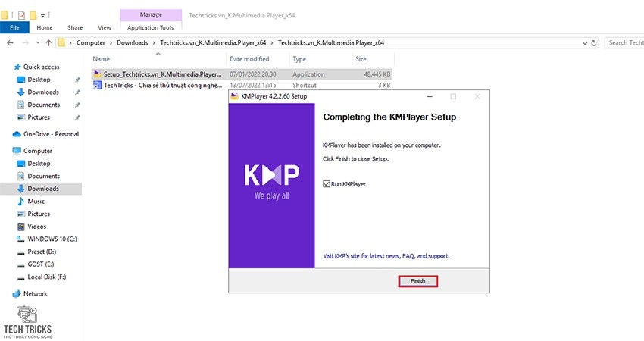
Task: Click New folder icon in title bar
Action: [33, 16]
